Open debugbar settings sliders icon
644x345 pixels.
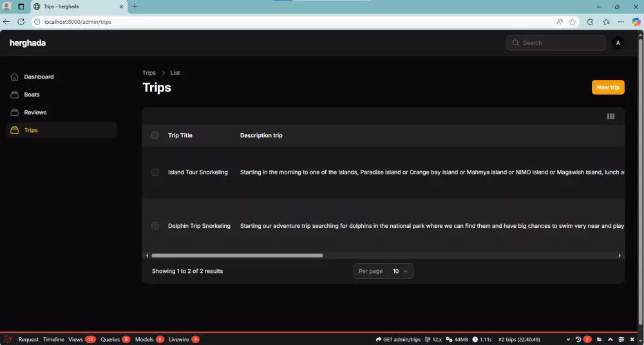[621, 339]
